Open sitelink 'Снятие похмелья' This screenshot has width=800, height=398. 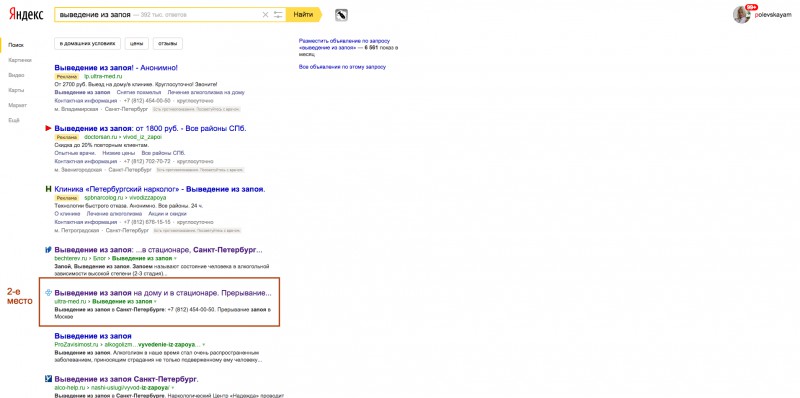tap(139, 92)
